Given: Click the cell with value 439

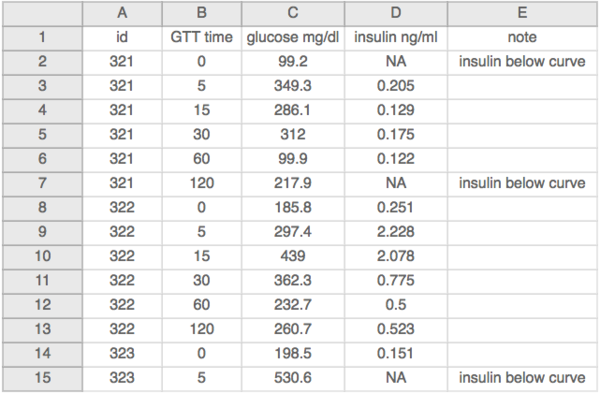Looking at the screenshot, I should 293,256.
